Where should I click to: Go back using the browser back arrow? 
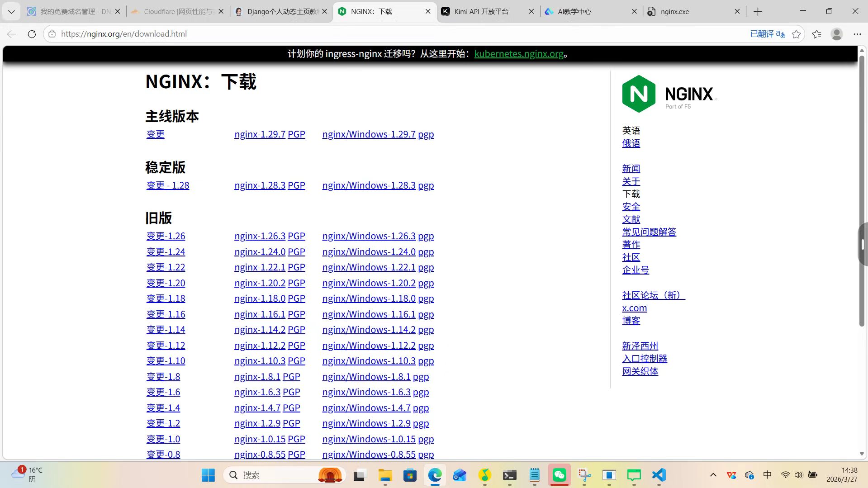[x=12, y=34]
